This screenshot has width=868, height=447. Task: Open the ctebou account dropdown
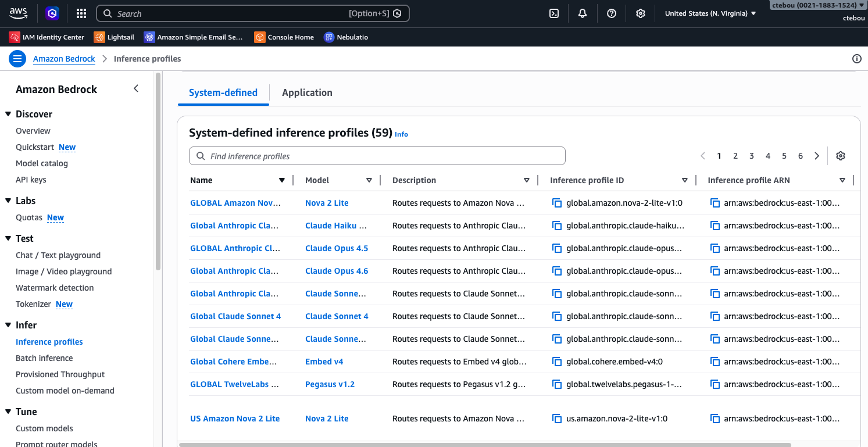click(x=816, y=5)
